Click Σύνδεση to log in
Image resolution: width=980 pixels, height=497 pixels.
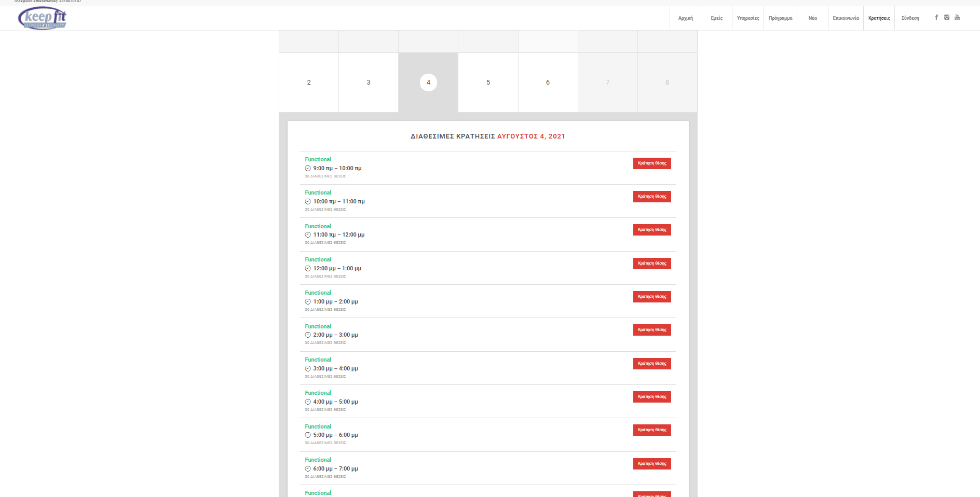coord(910,18)
